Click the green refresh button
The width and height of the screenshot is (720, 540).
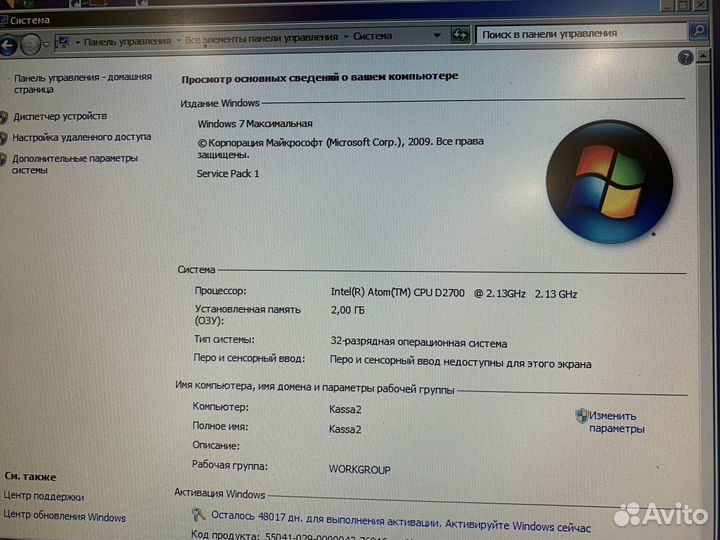[460, 34]
